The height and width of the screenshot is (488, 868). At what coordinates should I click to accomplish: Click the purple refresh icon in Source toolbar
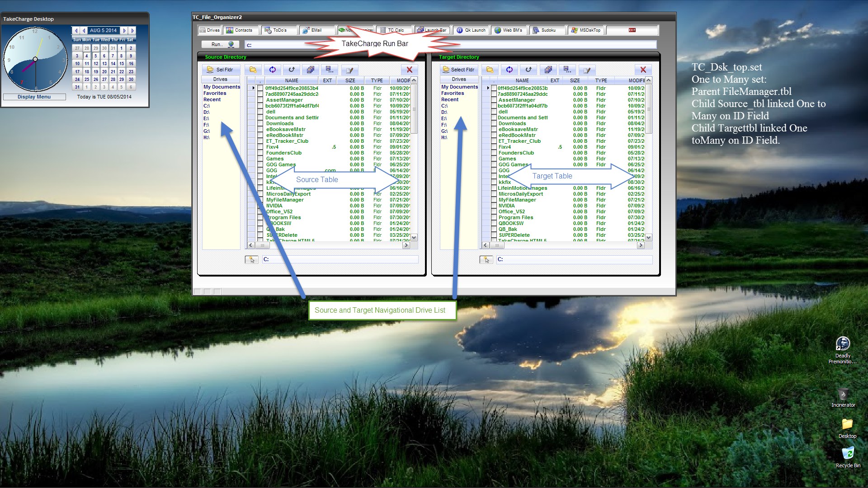tap(272, 70)
